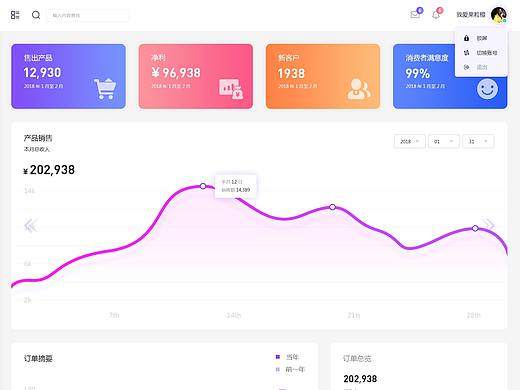Click the user avatar picture
Viewport: 520px width, 390px height.
point(499,15)
